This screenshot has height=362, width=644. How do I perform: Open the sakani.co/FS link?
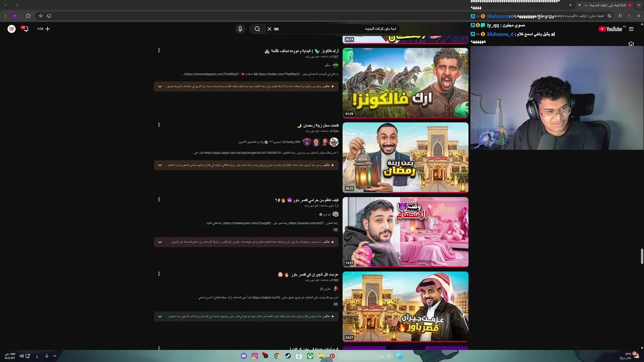pyautogui.click(x=266, y=298)
